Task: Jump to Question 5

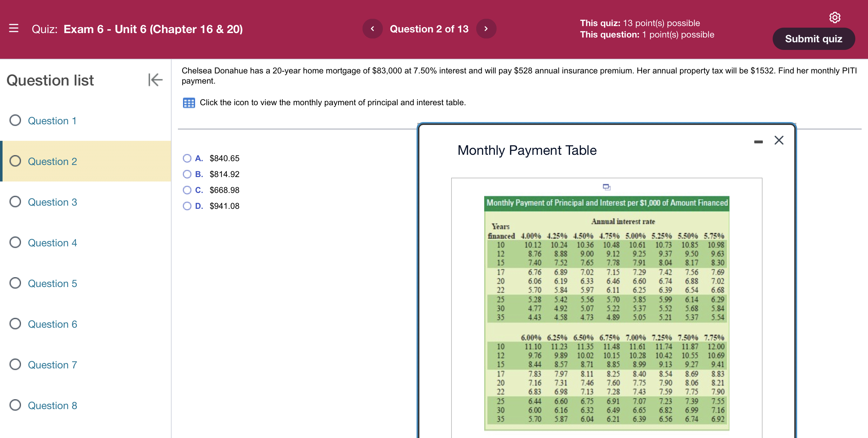Action: tap(52, 283)
